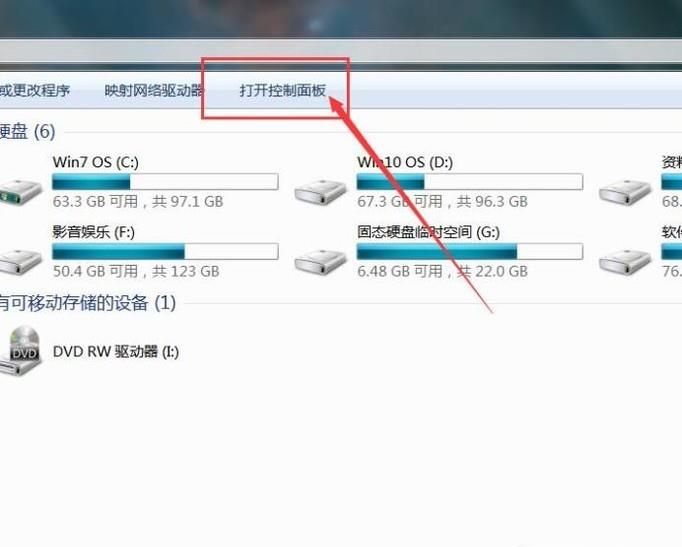Select the Win7 OS (C:) label text
The width and height of the screenshot is (682, 547).
point(96,162)
